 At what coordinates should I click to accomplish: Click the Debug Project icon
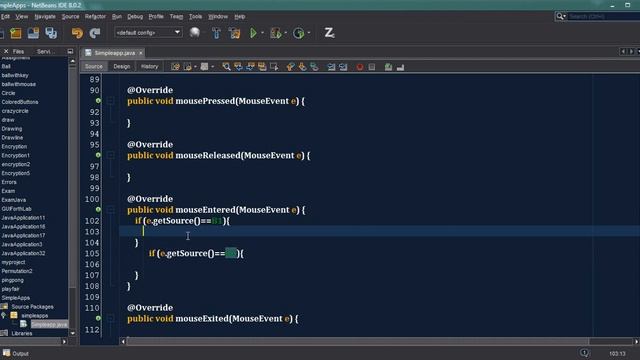point(276,33)
